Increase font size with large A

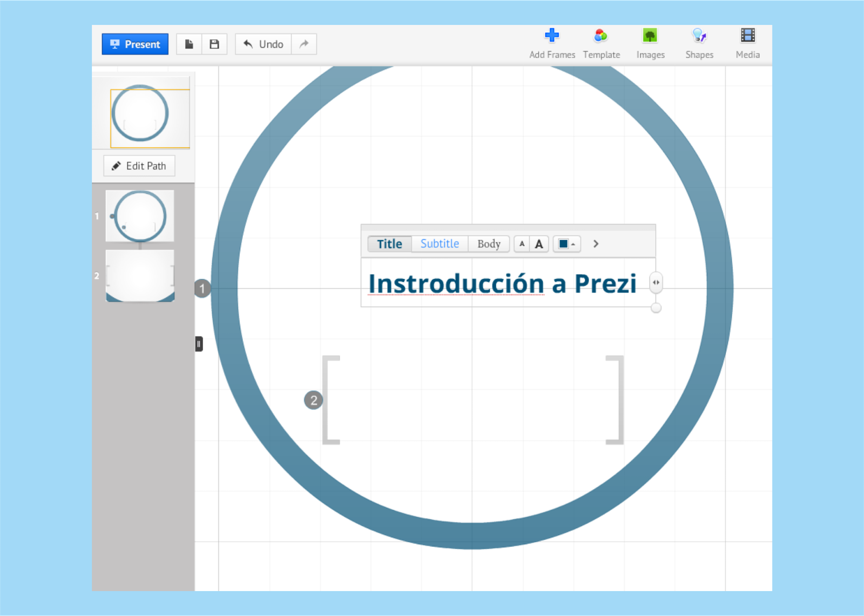pyautogui.click(x=539, y=244)
